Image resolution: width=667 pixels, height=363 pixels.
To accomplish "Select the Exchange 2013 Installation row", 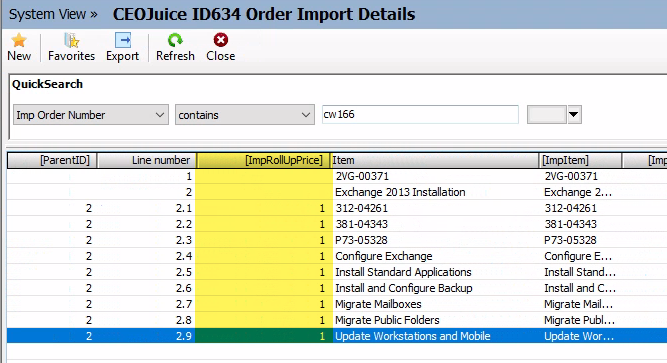I will [336, 192].
